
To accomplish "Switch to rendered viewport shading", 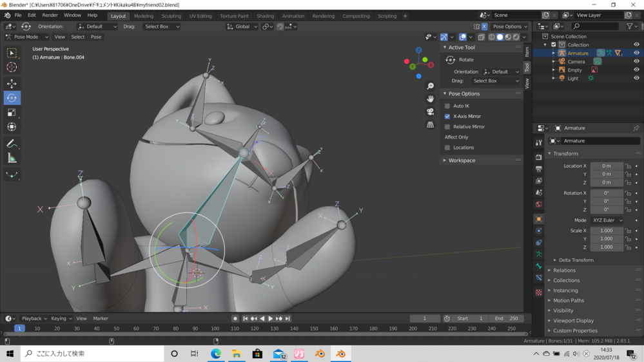I will pos(516,37).
